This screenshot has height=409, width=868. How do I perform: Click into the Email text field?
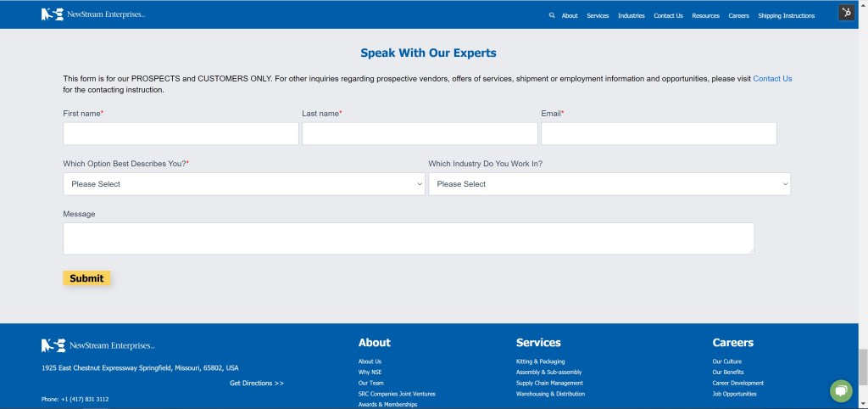tap(659, 134)
